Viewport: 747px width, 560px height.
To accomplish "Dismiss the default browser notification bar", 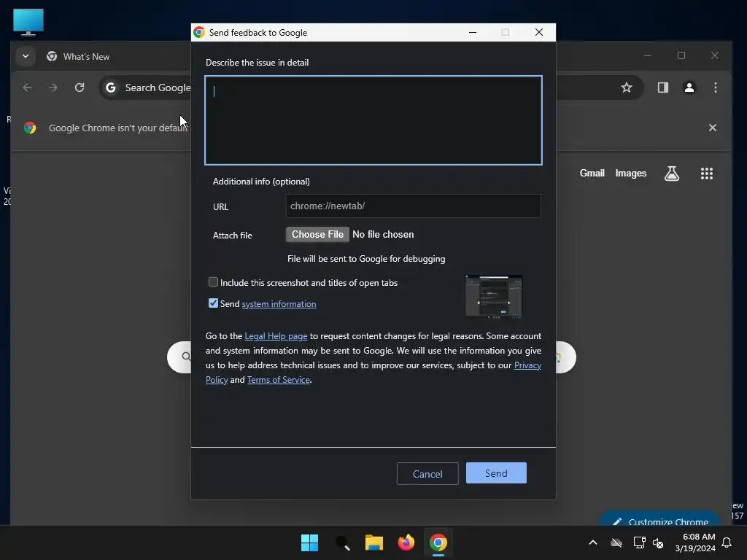I will point(712,128).
